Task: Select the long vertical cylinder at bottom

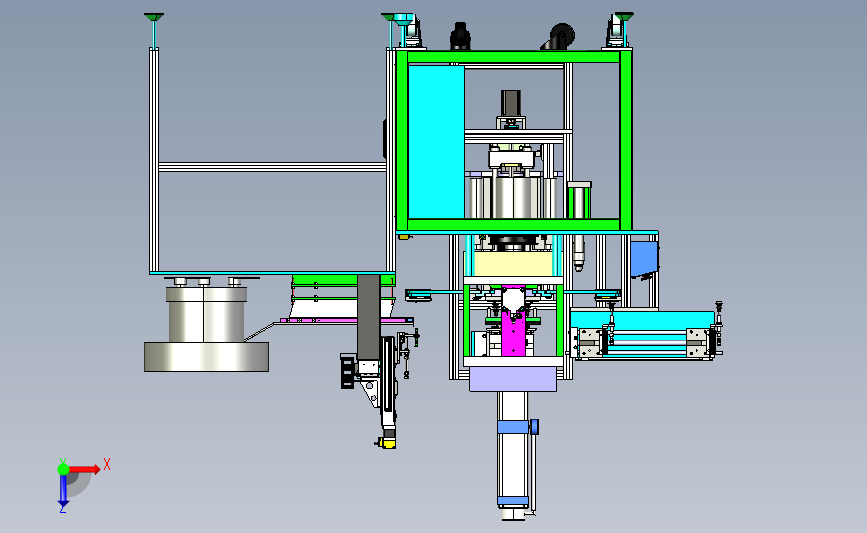Action: pos(513,454)
